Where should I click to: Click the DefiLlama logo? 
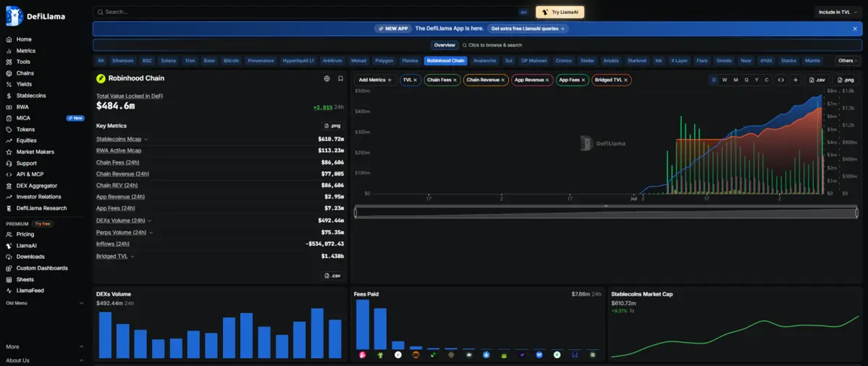point(35,16)
